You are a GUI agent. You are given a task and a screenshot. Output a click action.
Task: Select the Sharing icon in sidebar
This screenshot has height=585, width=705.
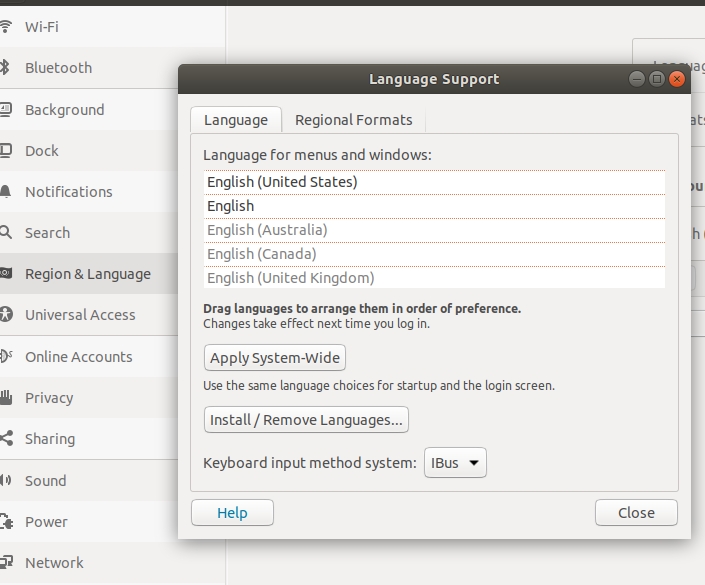click(x=5, y=439)
